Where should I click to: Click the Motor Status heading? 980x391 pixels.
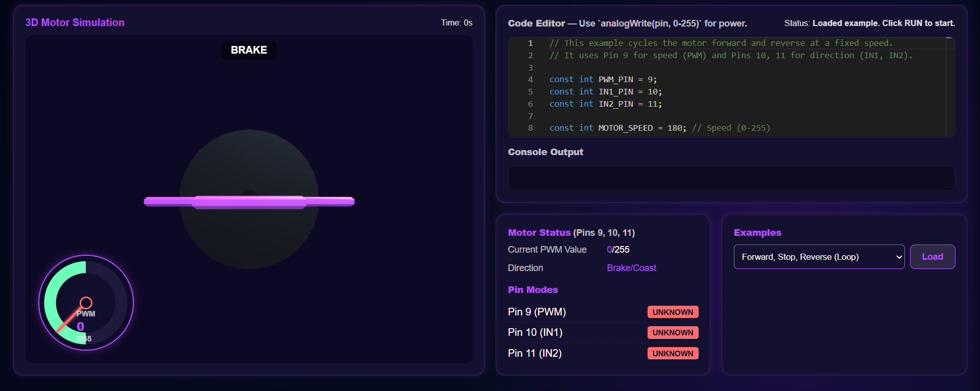click(x=539, y=233)
